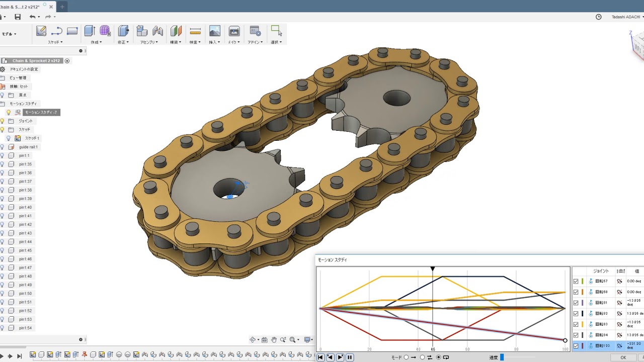Viewport: 644px width, 362px height.
Task: Play motion study in reverse
Action: point(330,357)
